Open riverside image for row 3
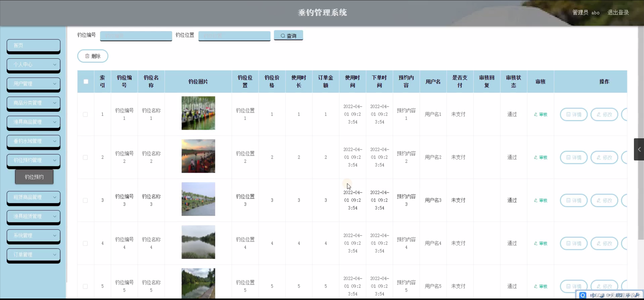 point(198,199)
